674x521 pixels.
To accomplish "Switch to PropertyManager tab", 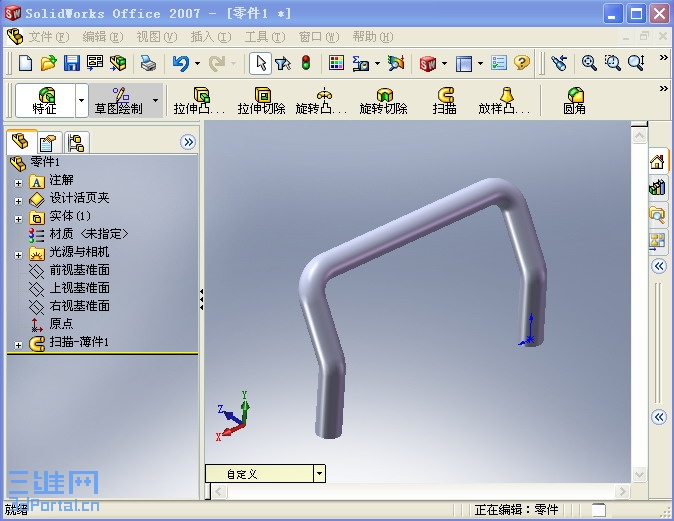I will tap(47, 142).
